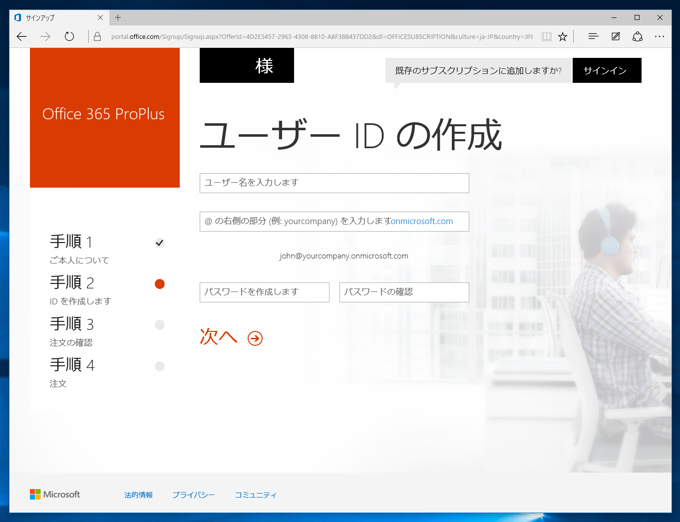Viewport: 680px width, 522px height.
Task: Open the Hub lines icon
Action: [x=593, y=37]
